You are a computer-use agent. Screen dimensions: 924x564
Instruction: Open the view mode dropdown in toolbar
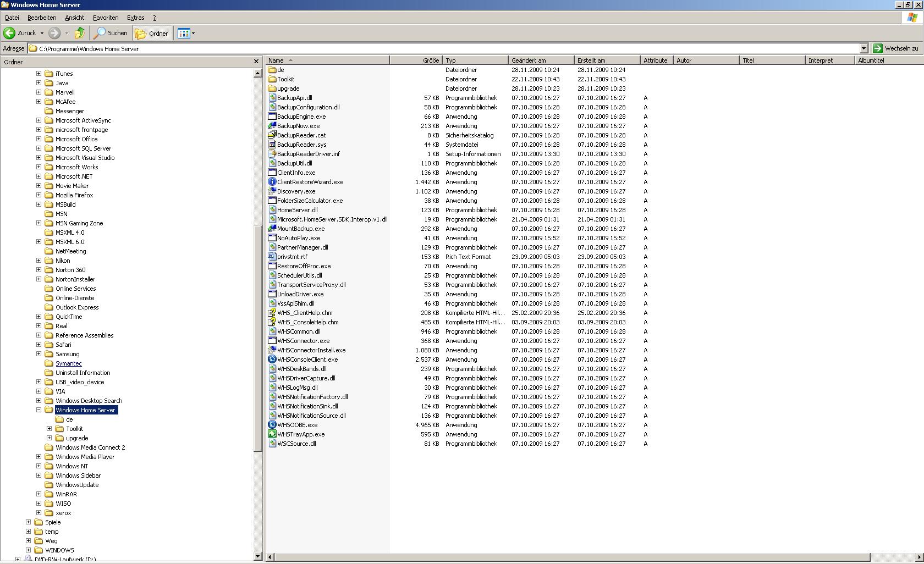click(x=193, y=34)
